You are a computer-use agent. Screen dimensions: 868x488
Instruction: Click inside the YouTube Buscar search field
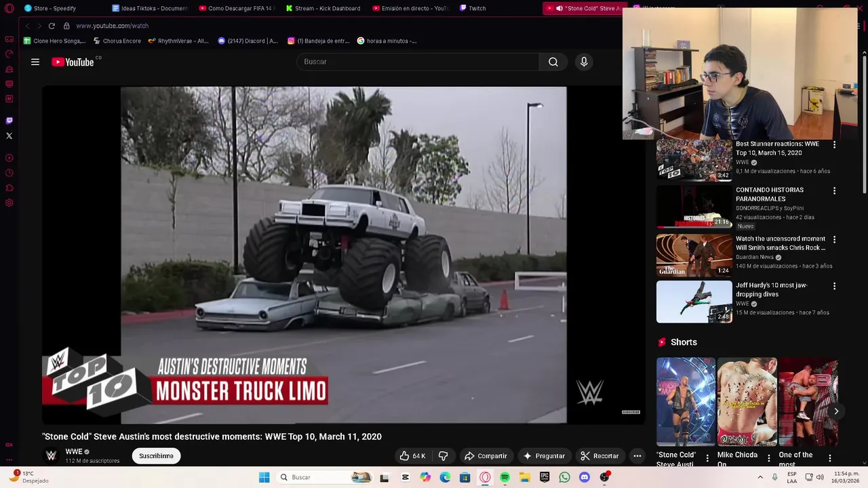(x=418, y=62)
